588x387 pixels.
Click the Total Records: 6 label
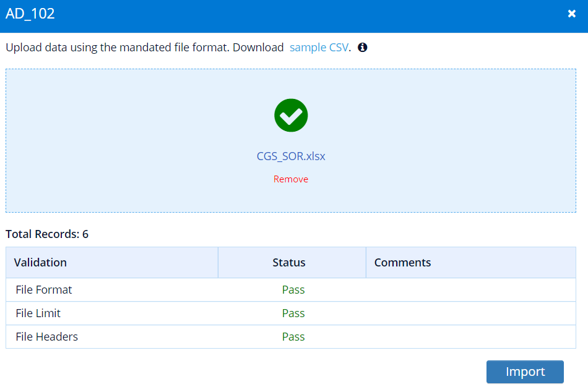(x=47, y=234)
